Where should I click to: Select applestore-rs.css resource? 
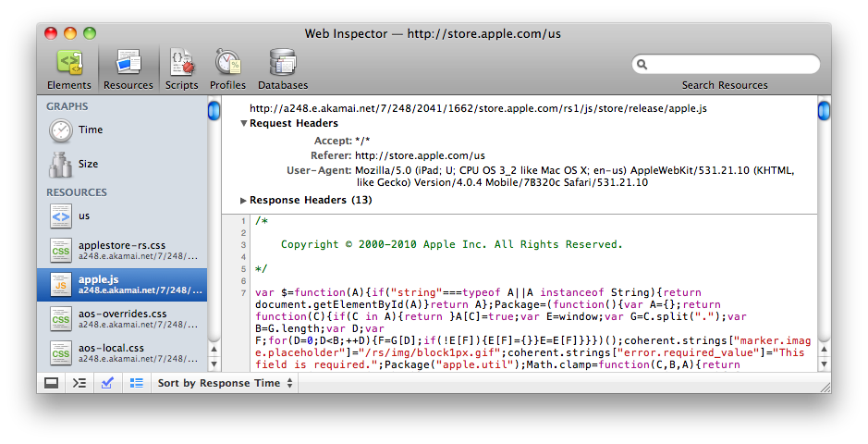click(x=122, y=251)
